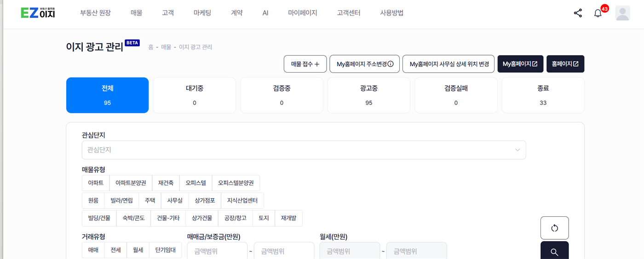The width and height of the screenshot is (644, 259).
Task: Open My홈페이지 external link button
Action: pyautogui.click(x=520, y=64)
